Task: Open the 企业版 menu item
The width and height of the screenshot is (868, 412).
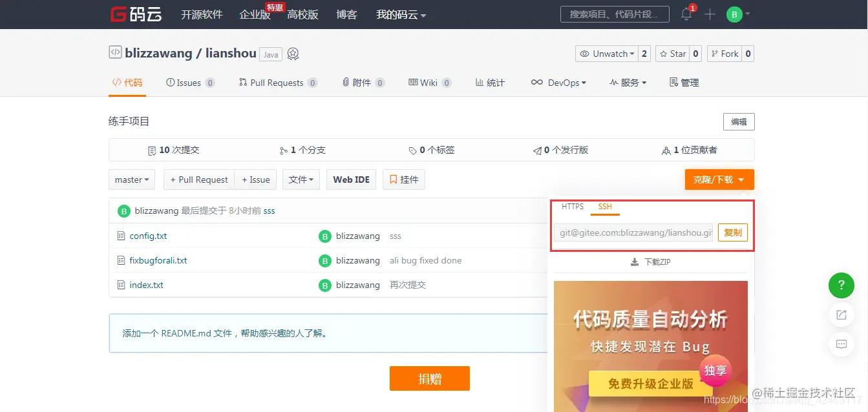Action: (255, 14)
